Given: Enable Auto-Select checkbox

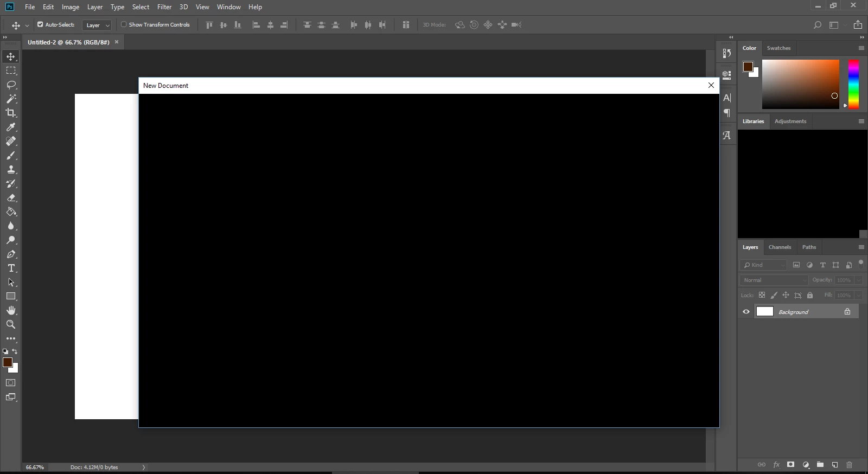Looking at the screenshot, I should [x=40, y=24].
